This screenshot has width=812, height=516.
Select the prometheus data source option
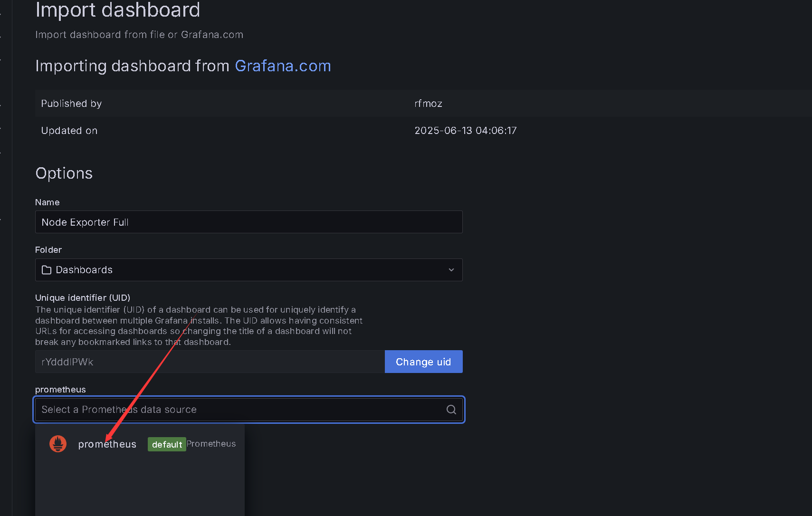pyautogui.click(x=140, y=444)
